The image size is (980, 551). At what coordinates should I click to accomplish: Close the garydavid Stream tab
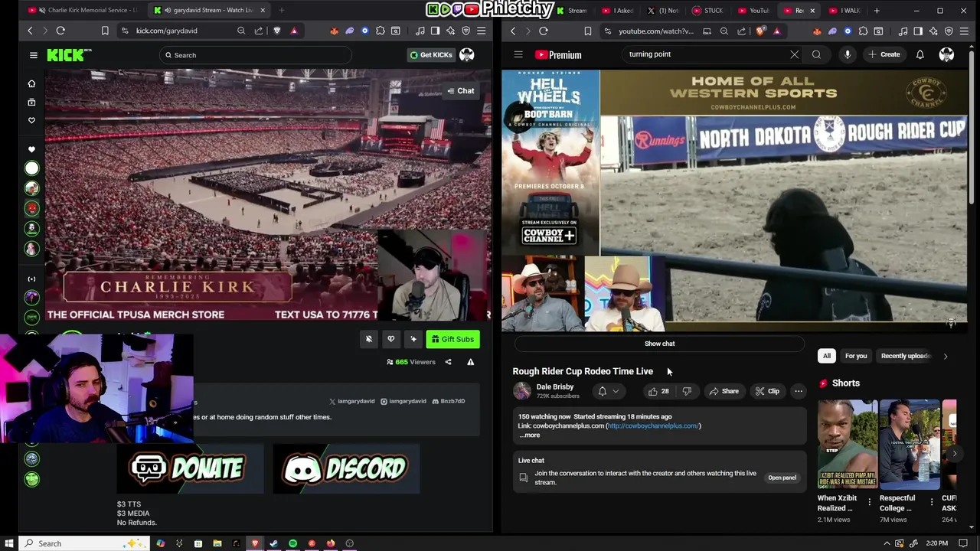pos(263,11)
